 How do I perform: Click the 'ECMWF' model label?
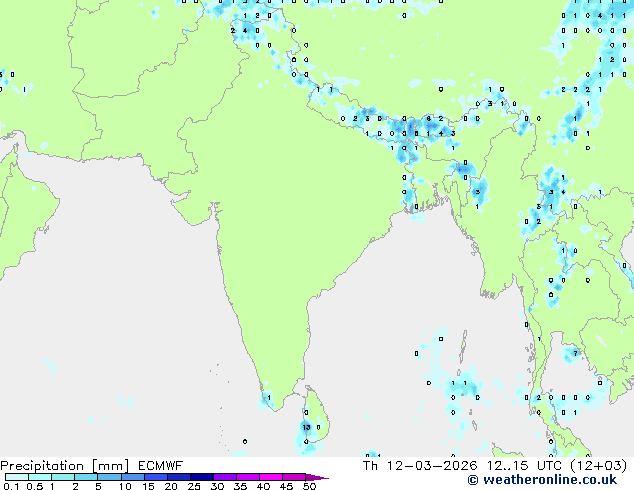click(x=161, y=465)
